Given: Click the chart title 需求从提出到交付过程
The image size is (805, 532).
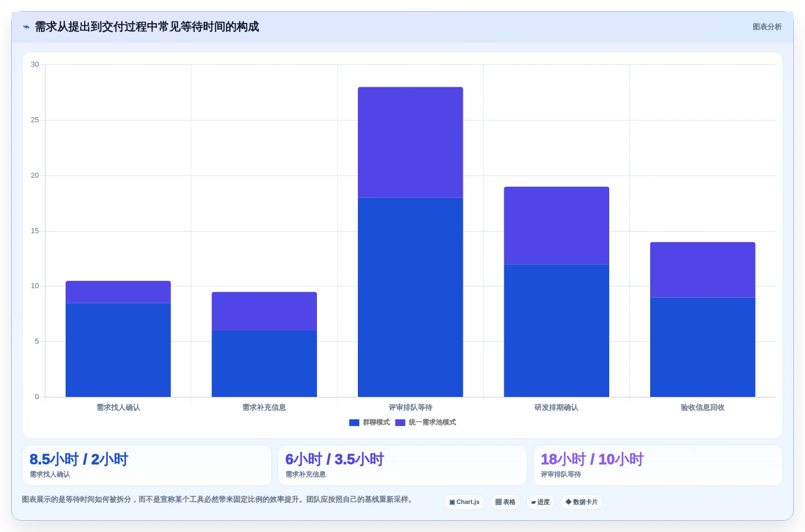Looking at the screenshot, I should pyautogui.click(x=147, y=27).
